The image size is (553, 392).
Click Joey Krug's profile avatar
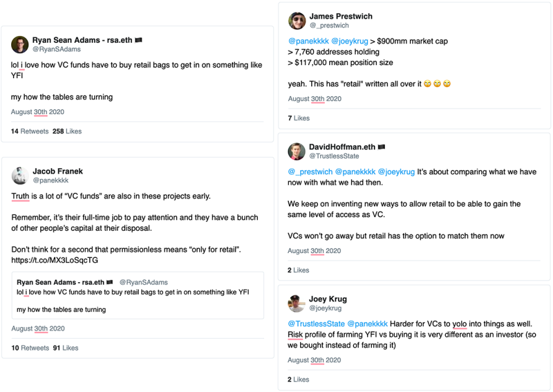click(x=297, y=303)
